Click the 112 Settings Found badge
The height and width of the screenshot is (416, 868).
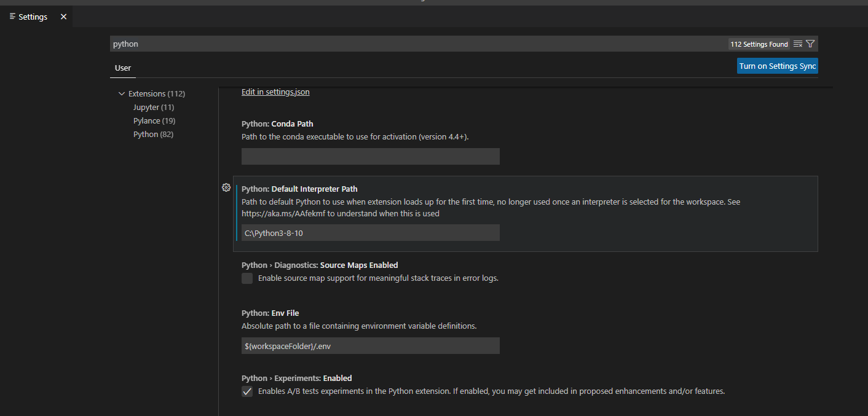pos(759,44)
